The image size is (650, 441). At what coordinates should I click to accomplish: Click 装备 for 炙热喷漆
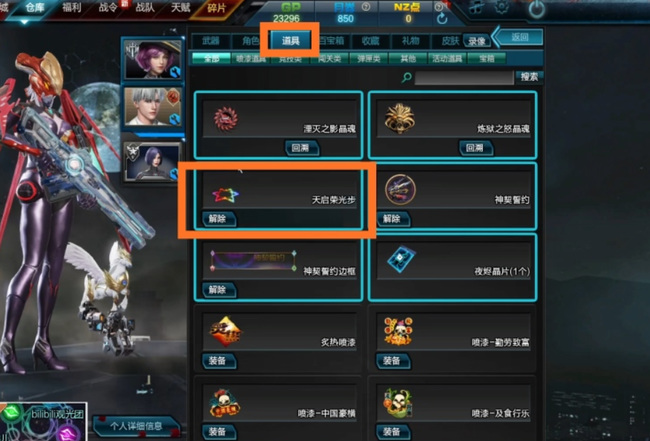pos(218,361)
